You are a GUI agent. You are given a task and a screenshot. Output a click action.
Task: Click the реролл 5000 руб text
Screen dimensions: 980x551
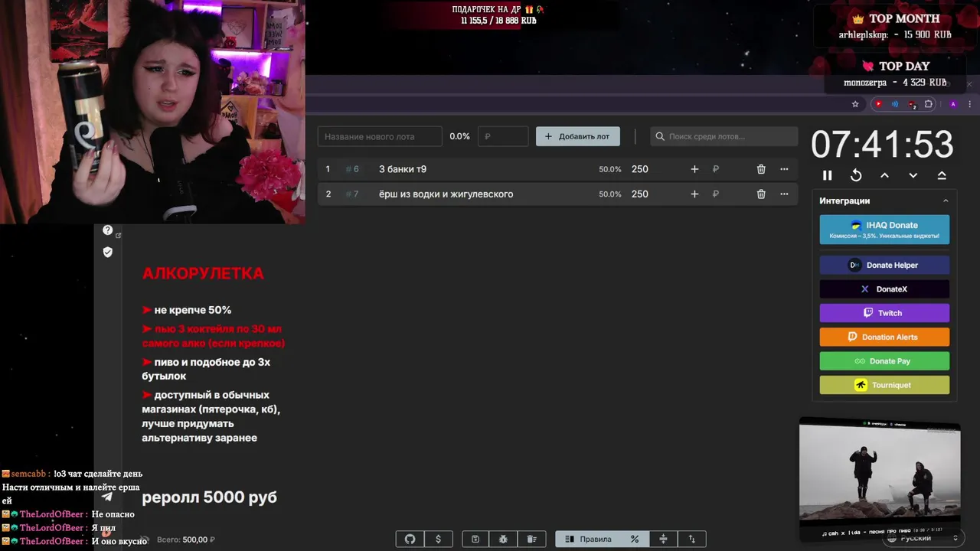pyautogui.click(x=209, y=497)
